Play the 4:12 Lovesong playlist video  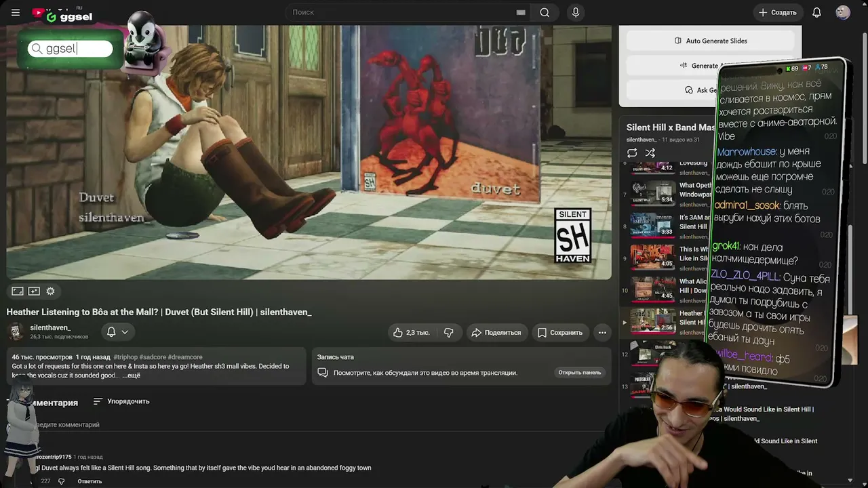coord(653,167)
